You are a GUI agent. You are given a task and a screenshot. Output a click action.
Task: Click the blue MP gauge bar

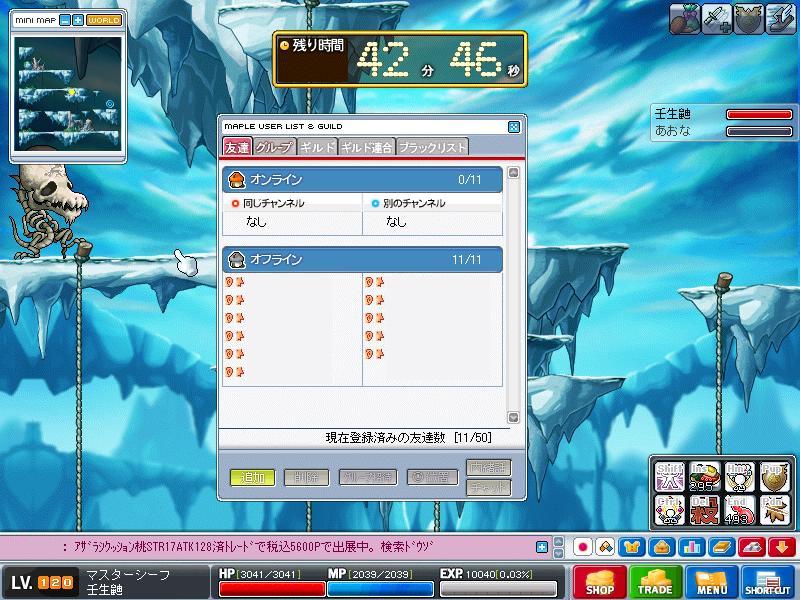point(380,589)
